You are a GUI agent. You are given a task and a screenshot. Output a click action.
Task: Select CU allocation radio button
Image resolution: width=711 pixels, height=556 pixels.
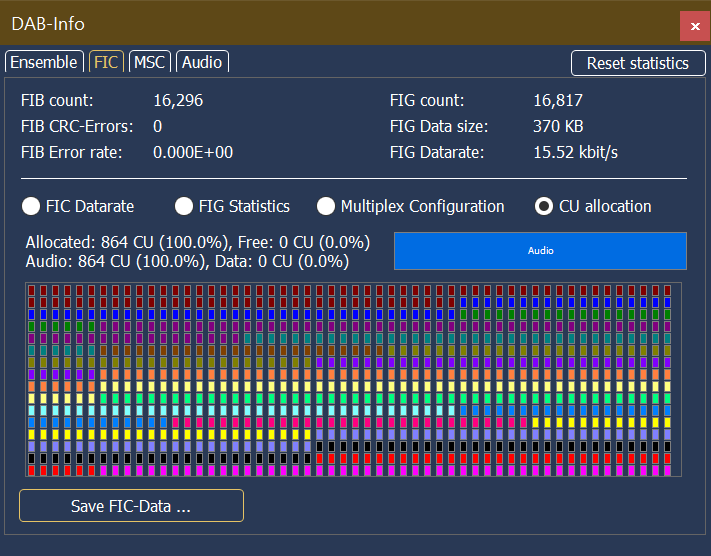pos(544,206)
